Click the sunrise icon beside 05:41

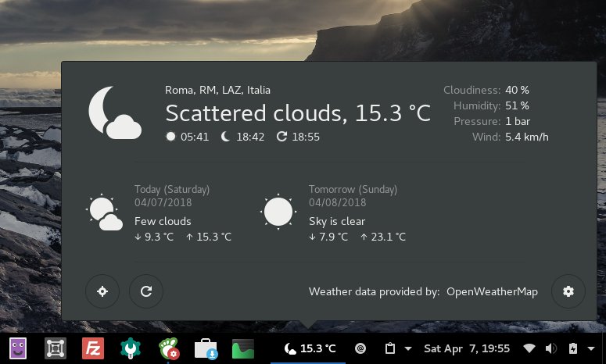[x=170, y=137]
